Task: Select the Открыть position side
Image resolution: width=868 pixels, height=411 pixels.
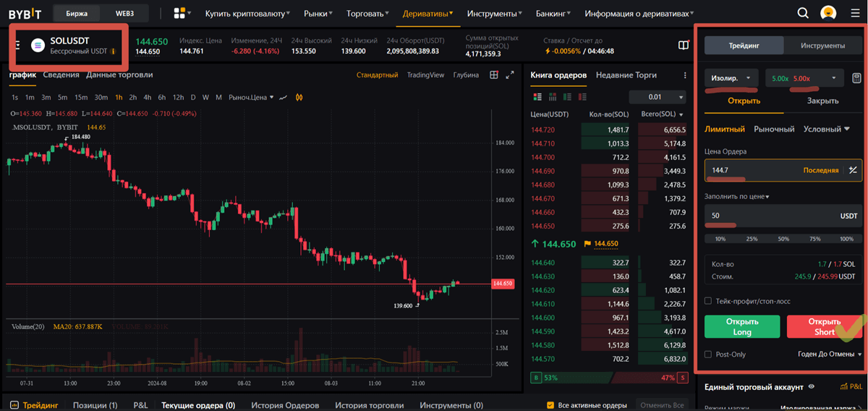Action: (744, 101)
